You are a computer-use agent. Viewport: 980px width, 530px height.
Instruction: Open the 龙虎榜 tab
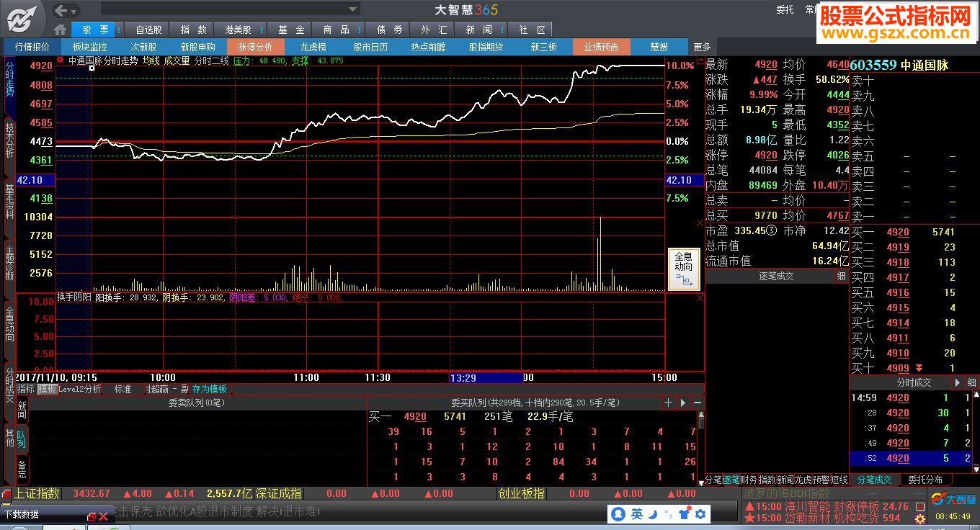tap(313, 47)
